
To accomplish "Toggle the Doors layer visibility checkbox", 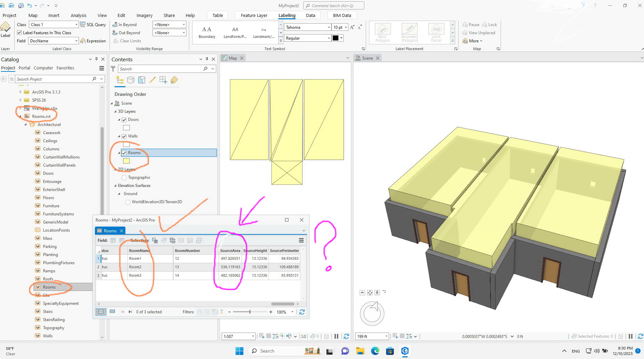I will tap(124, 120).
